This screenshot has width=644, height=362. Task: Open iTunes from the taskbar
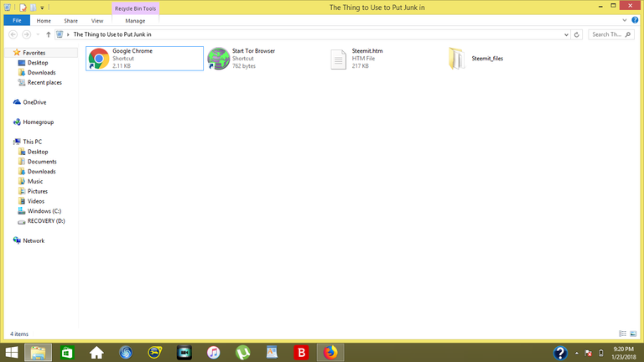pos(213,353)
